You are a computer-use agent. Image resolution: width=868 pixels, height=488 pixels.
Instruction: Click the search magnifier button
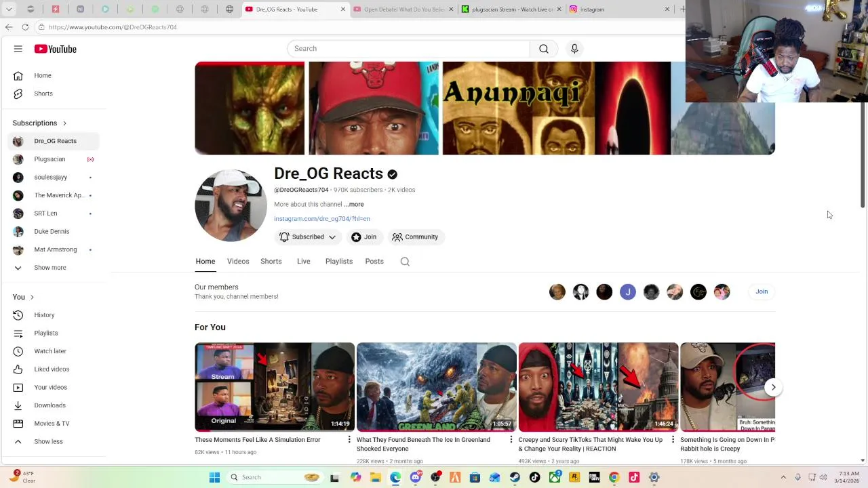(544, 49)
